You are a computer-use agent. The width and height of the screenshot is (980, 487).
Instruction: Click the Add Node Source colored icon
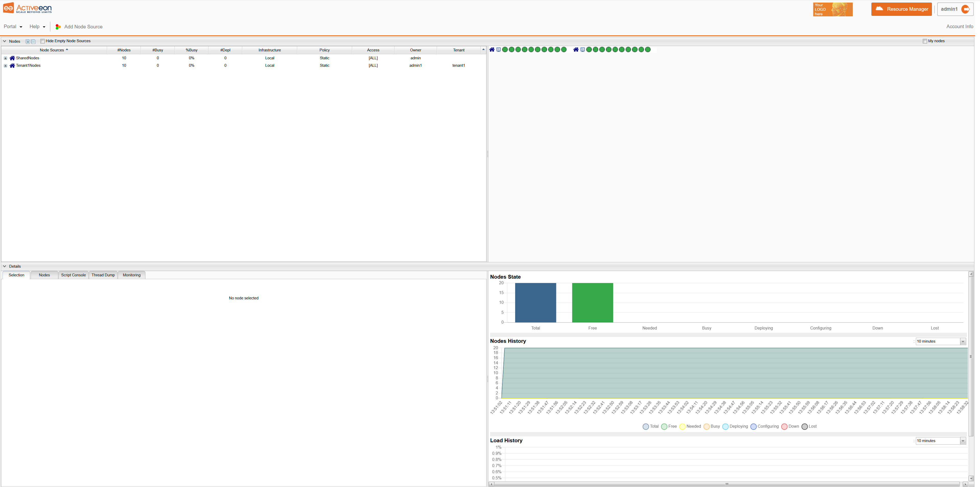click(x=58, y=27)
